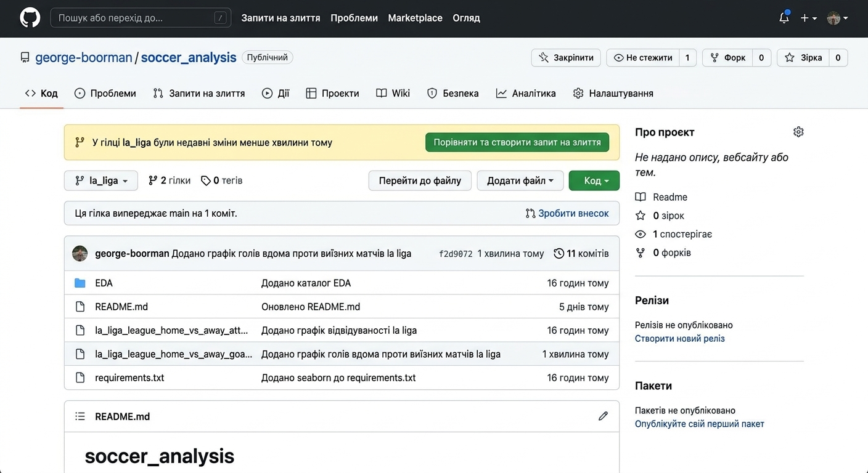This screenshot has width=868, height=473.
Task: View the 2 гілки branches list
Action: 170,180
